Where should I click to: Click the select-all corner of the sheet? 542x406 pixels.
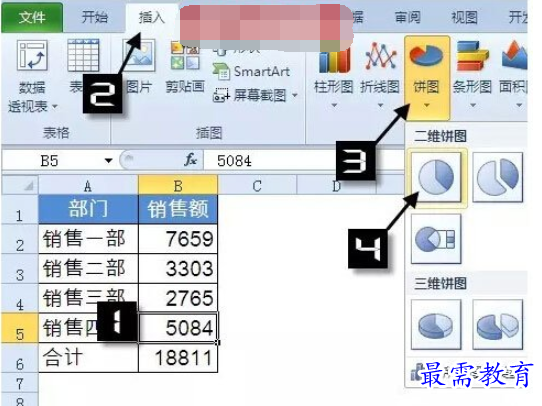[20, 185]
